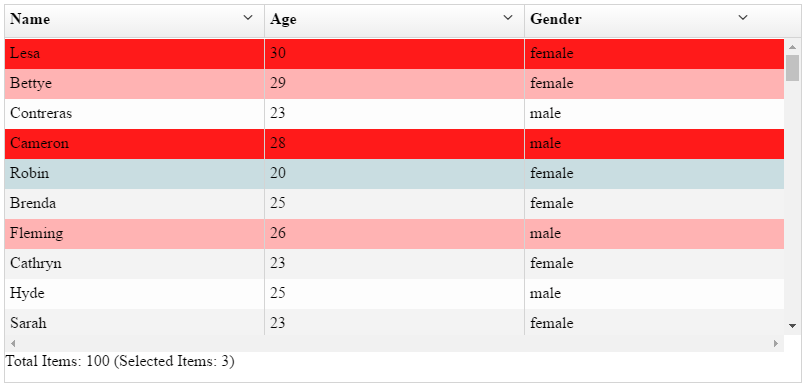Click the horizontal scrollbar left arrow

pyautogui.click(x=13, y=343)
